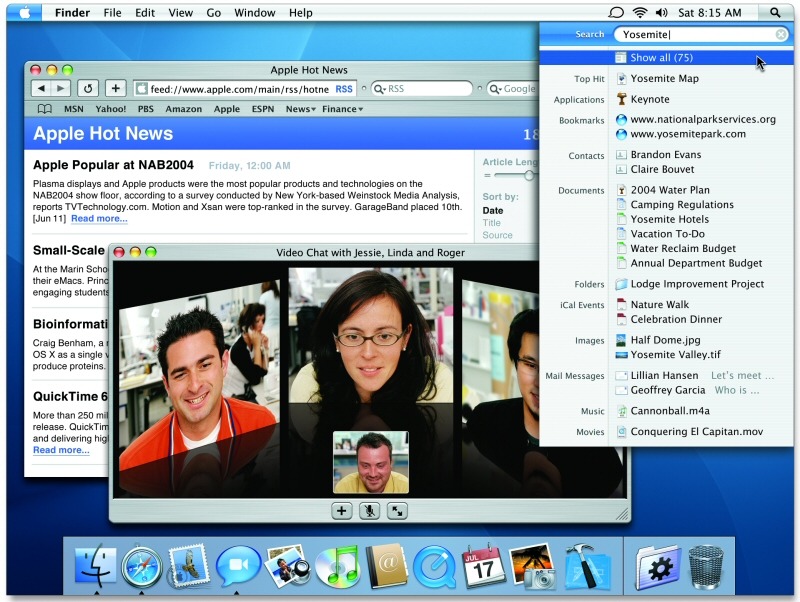Launch Xcode hammer icon in Dock
The width and height of the screenshot is (800, 602).
(587, 566)
